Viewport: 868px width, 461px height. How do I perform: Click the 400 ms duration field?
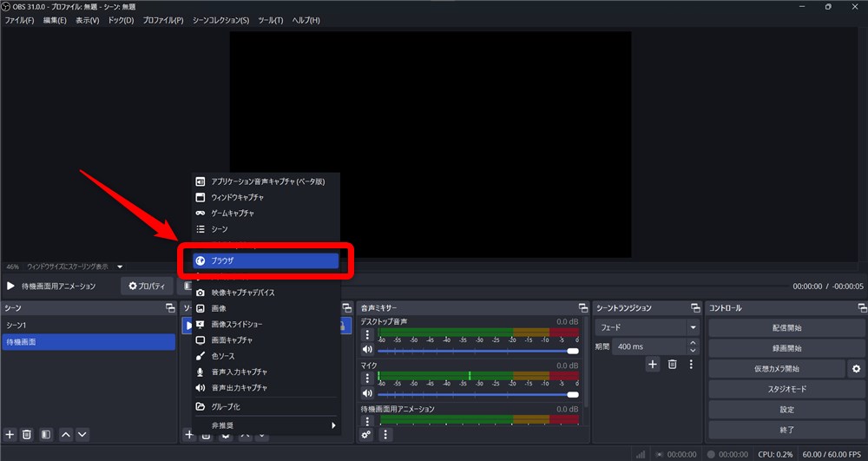[650, 347]
